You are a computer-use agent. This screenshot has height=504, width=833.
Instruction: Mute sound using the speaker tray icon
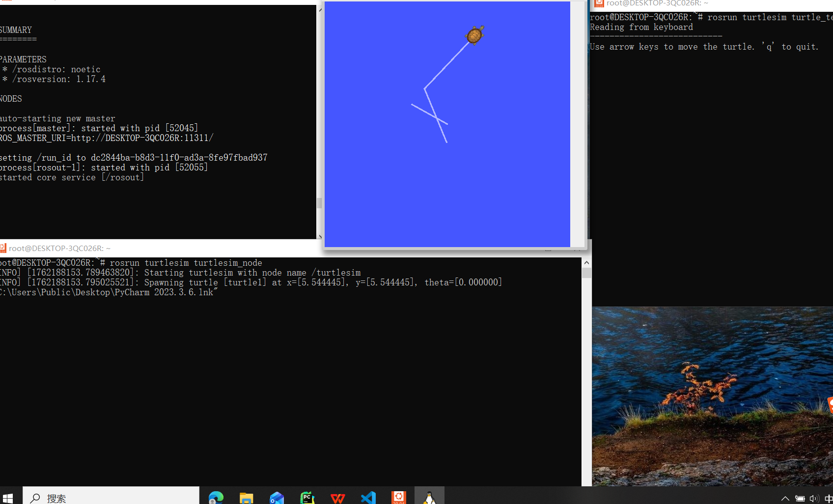814,498
